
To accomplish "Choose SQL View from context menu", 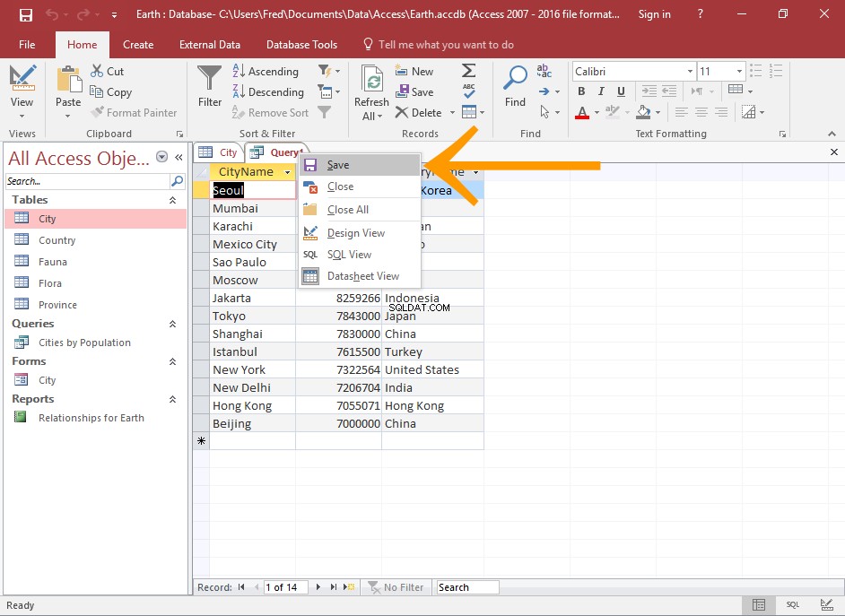I will [x=360, y=254].
